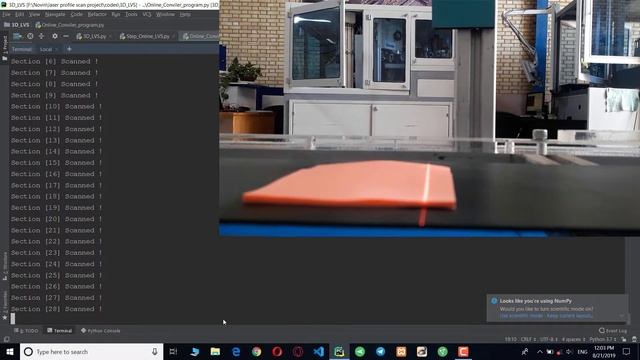640x360 pixels.
Task: Hide project panel with minus icon
Action: click(x=66, y=36)
